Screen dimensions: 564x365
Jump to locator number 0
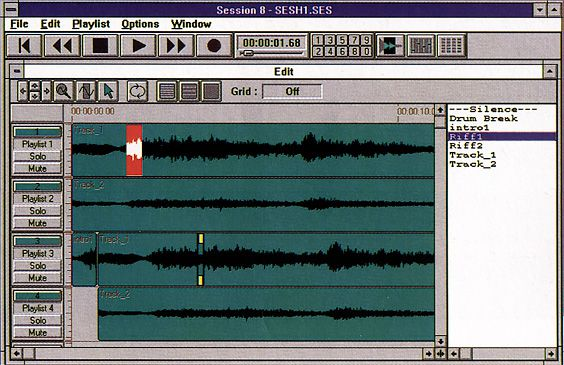(366, 51)
